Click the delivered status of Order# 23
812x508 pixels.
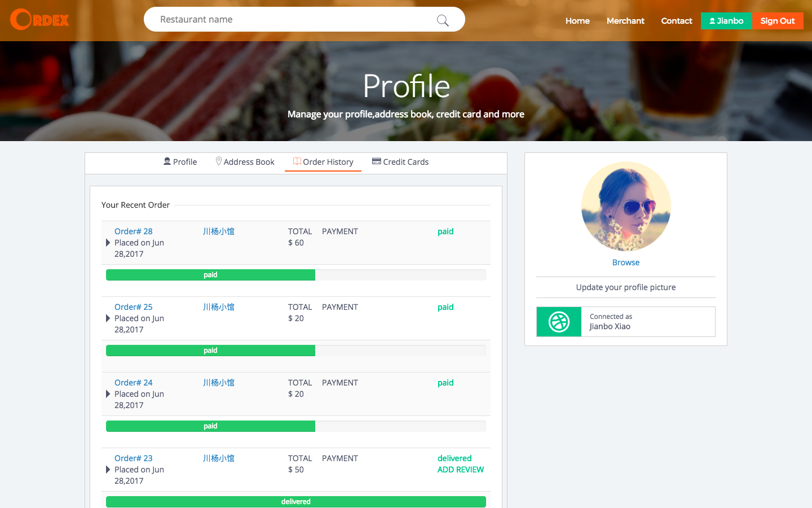tap(454, 458)
